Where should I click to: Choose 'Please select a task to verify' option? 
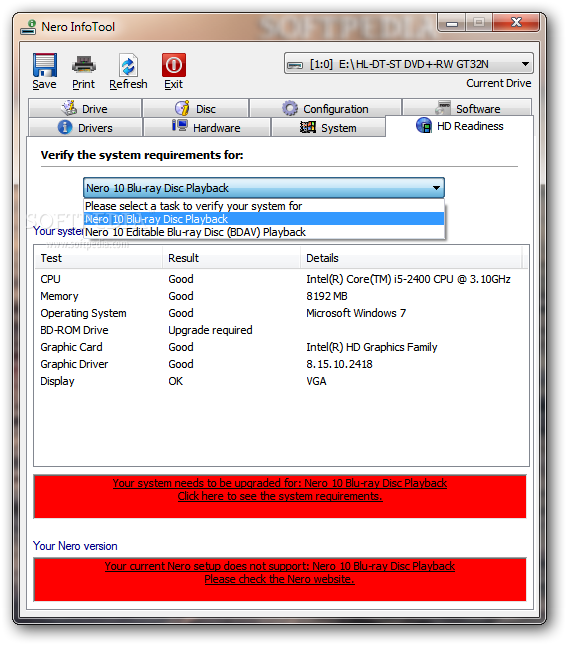pyautogui.click(x=264, y=206)
